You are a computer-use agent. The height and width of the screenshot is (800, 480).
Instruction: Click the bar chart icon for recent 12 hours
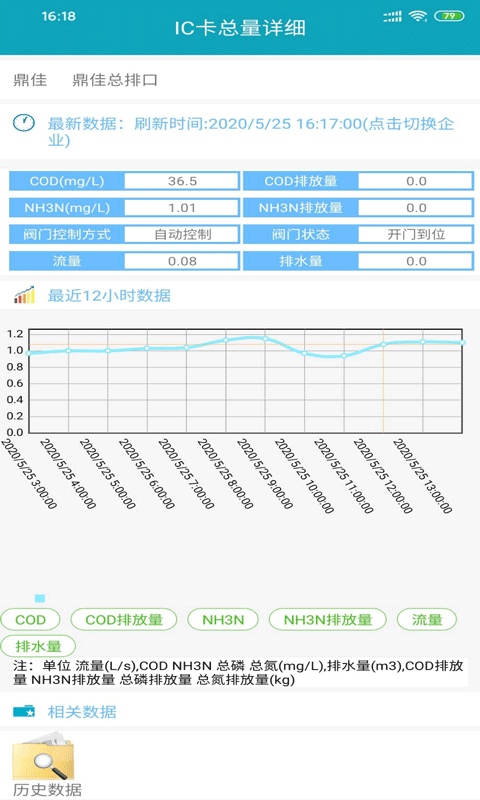pyautogui.click(x=24, y=295)
